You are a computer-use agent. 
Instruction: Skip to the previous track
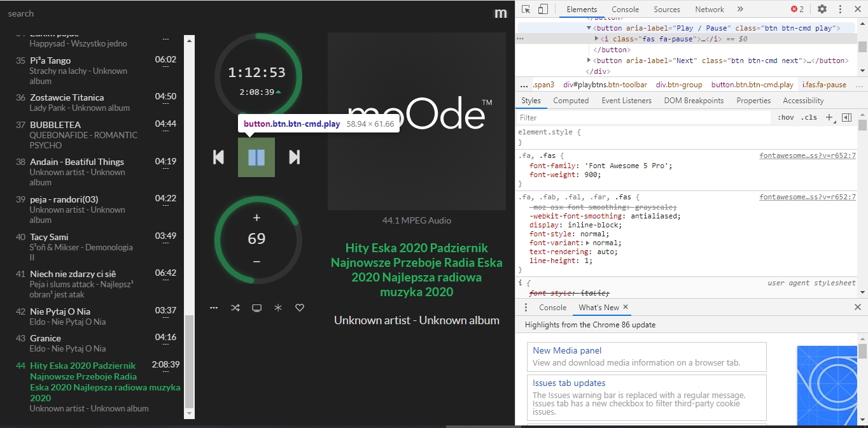[x=218, y=157]
